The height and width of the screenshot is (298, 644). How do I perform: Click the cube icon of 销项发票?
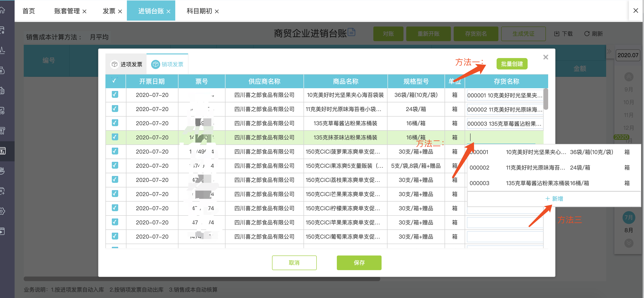[155, 64]
